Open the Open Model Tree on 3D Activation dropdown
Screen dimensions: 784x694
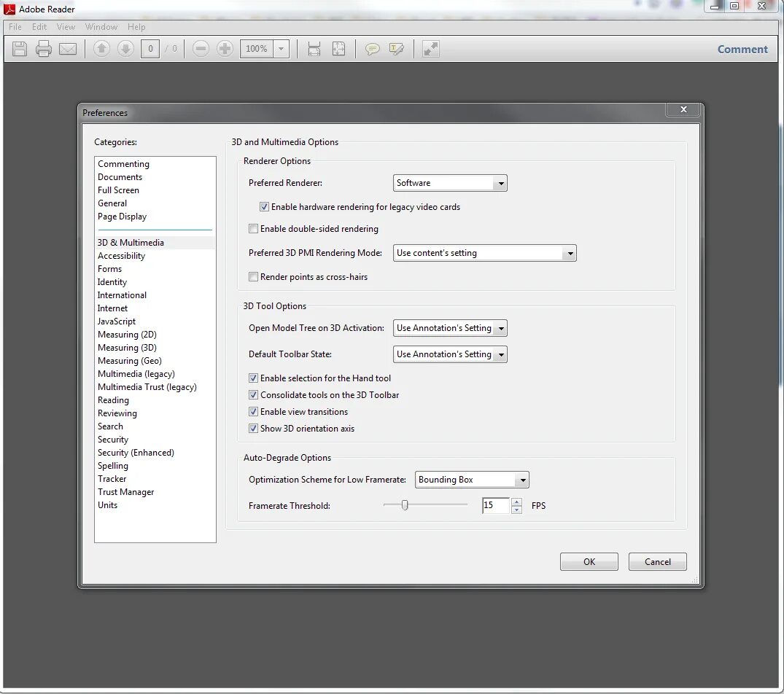(x=450, y=328)
